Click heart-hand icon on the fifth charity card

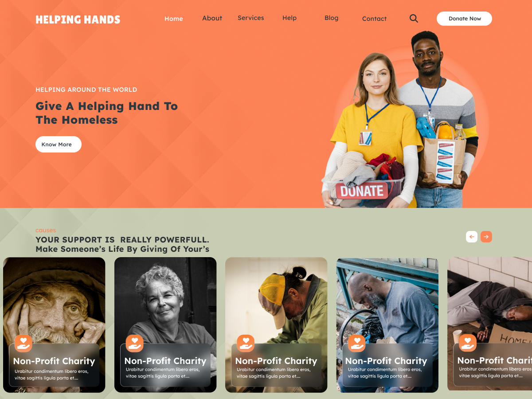pos(468,343)
